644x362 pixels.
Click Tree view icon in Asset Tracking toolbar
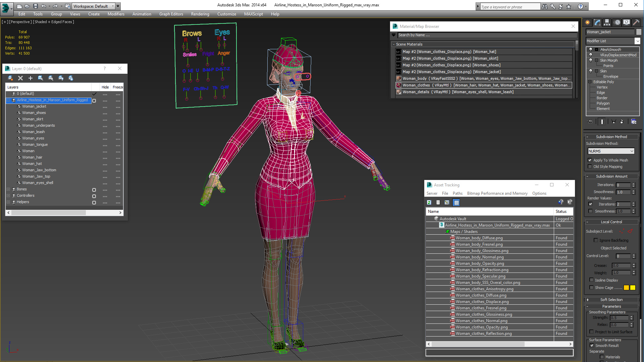pos(447,202)
